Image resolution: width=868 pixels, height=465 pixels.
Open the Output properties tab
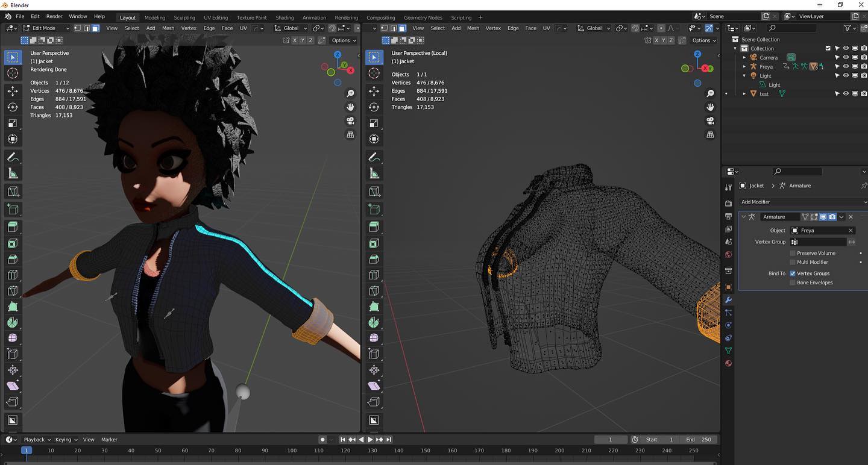pos(728,216)
